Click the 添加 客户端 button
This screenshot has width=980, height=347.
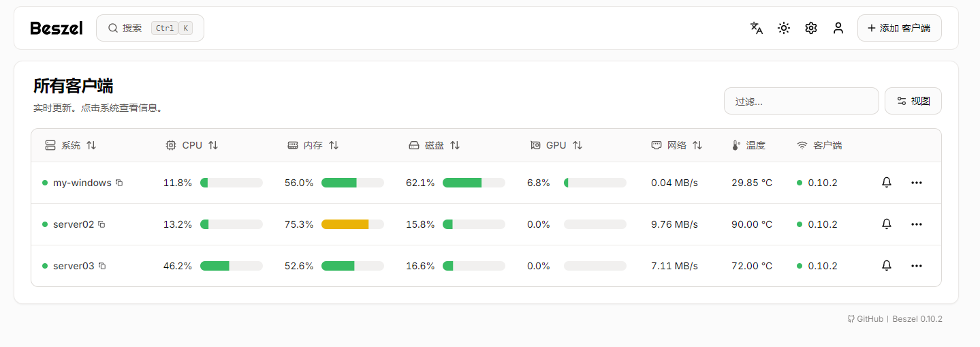click(x=899, y=28)
